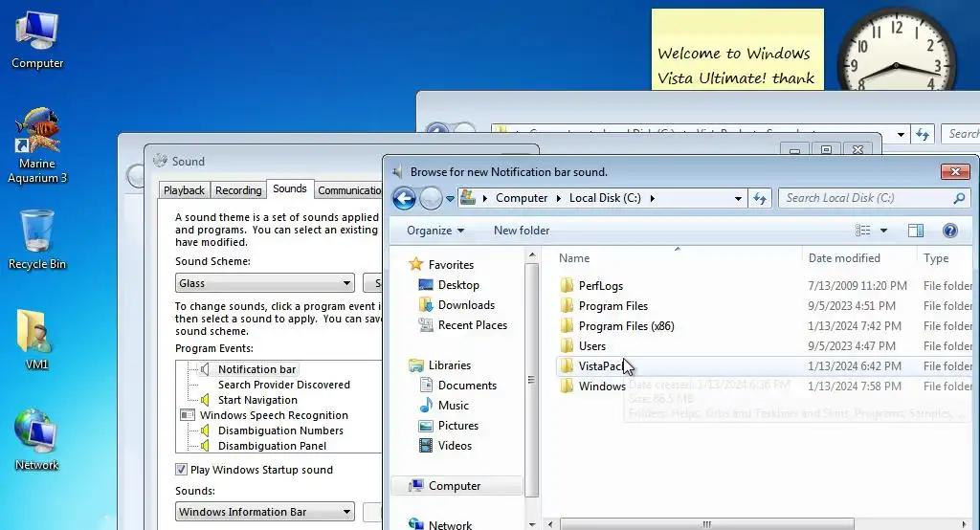Viewport: 980px width, 530px height.
Task: Open the address dropdown in the background Explorer window
Action: (901, 134)
